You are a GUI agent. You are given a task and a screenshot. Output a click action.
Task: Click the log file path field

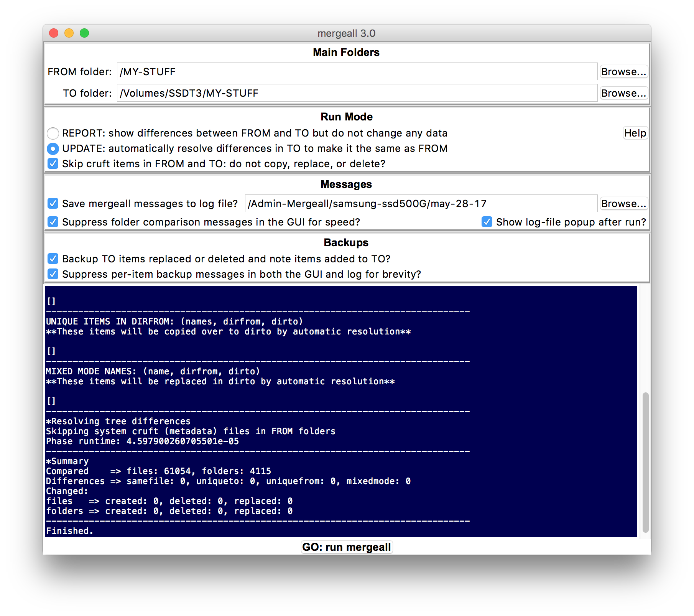(421, 204)
